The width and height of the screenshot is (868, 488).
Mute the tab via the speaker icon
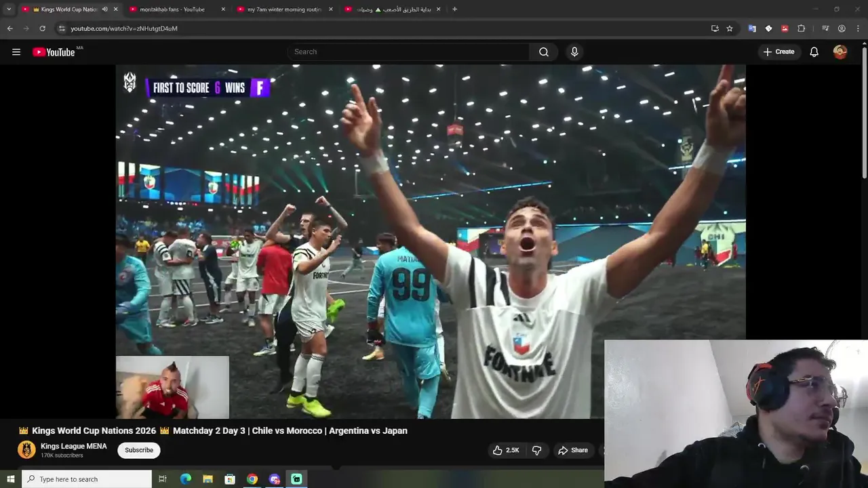click(x=104, y=9)
